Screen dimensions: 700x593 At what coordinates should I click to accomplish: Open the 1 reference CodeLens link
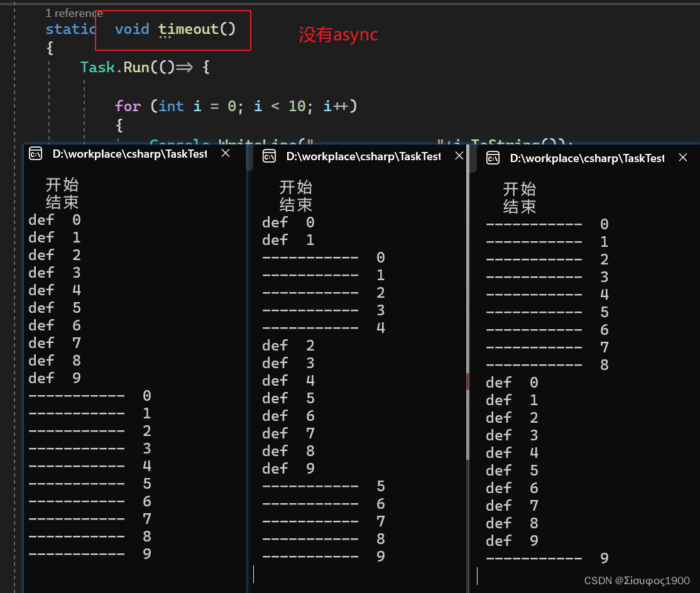(x=74, y=13)
